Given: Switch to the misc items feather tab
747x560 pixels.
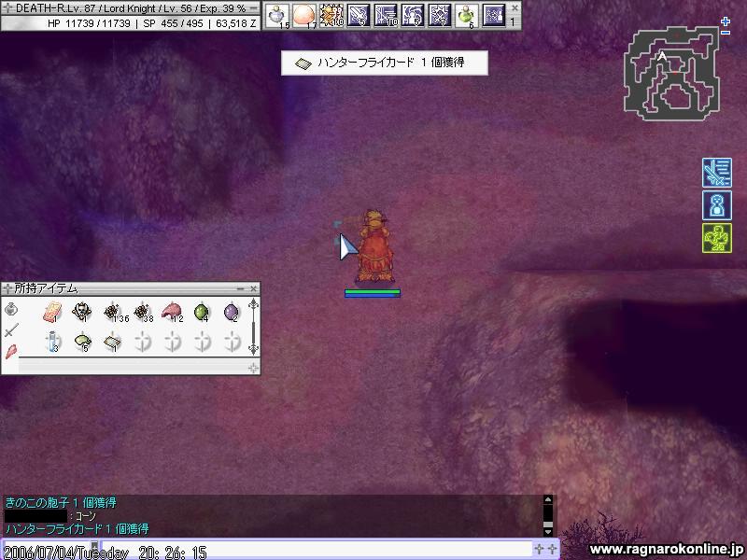Looking at the screenshot, I should tap(11, 352).
